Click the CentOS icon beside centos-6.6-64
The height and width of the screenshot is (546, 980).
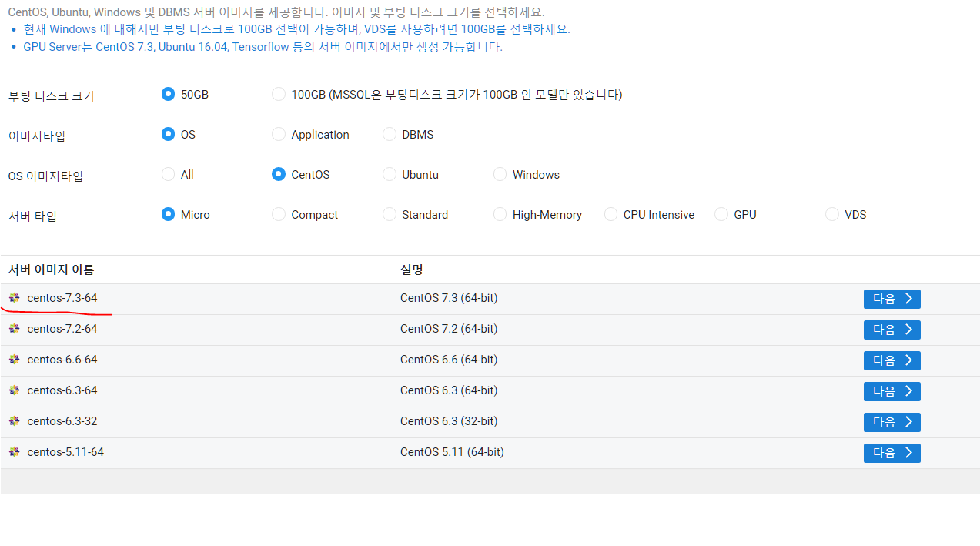14,360
